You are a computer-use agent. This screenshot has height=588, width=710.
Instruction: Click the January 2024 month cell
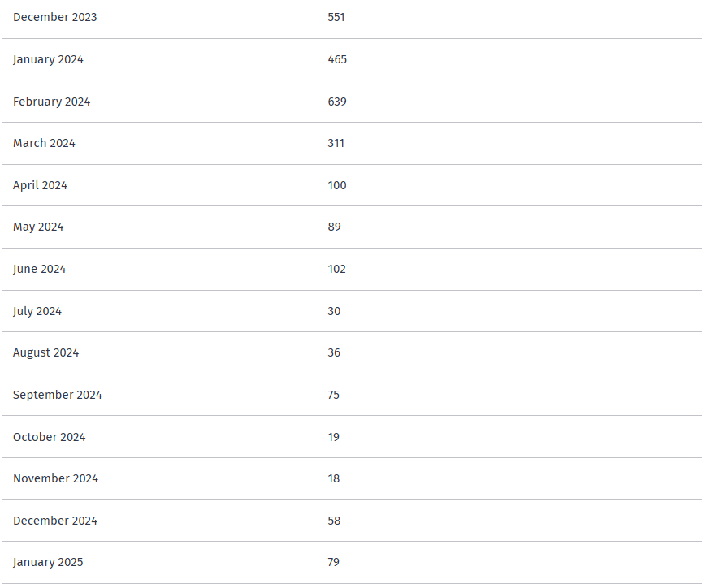coord(48,59)
